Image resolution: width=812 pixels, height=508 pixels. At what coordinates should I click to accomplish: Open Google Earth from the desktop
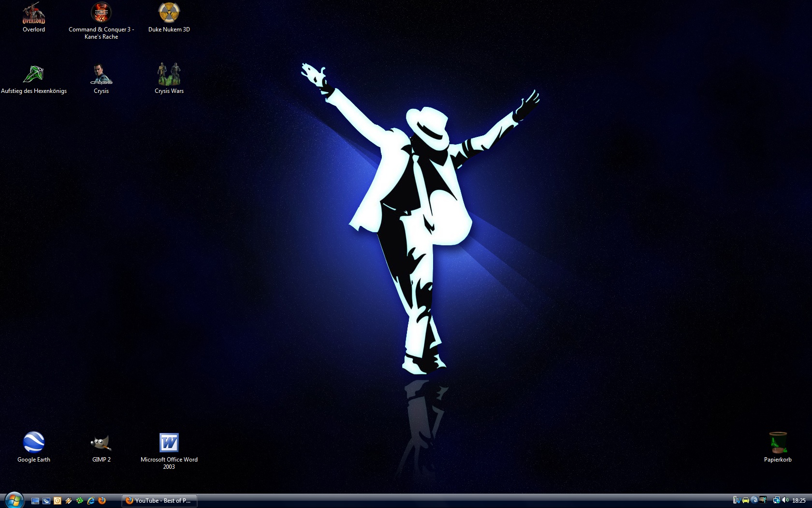pos(34,443)
